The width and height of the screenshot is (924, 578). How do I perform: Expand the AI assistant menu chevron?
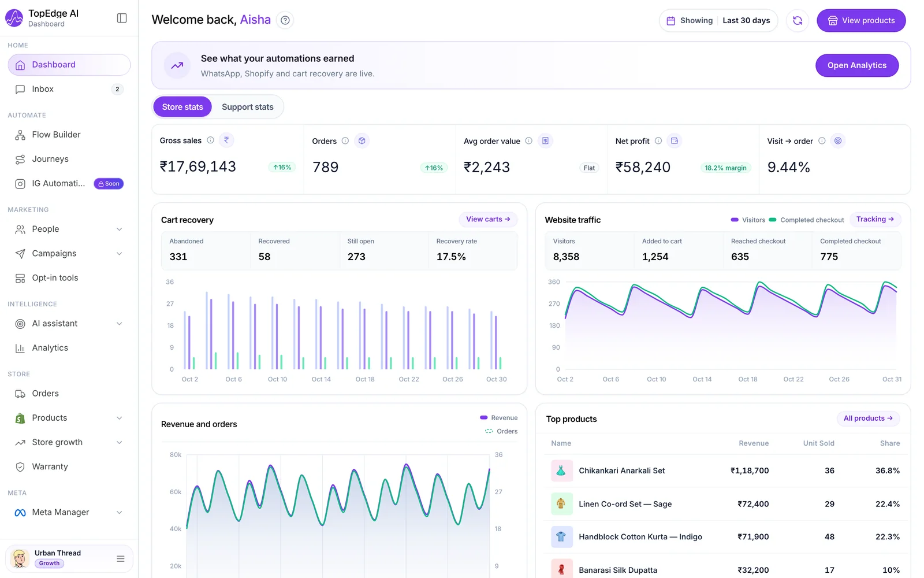coord(120,324)
